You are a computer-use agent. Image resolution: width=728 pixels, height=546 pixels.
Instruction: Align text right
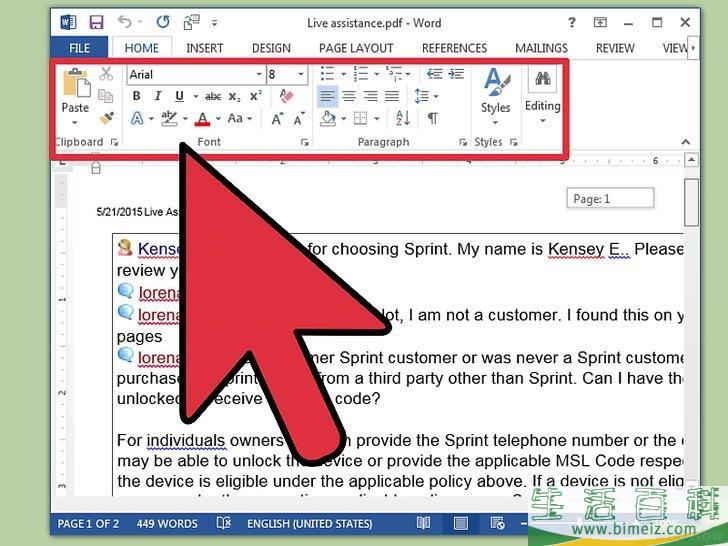point(370,97)
